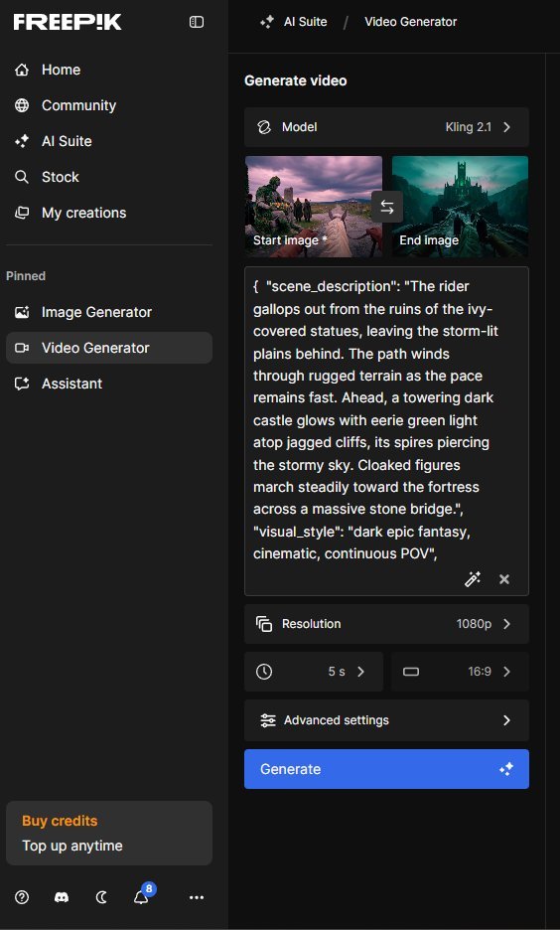This screenshot has width=560, height=930.
Task: Open the help question mark icon
Action: click(x=22, y=897)
